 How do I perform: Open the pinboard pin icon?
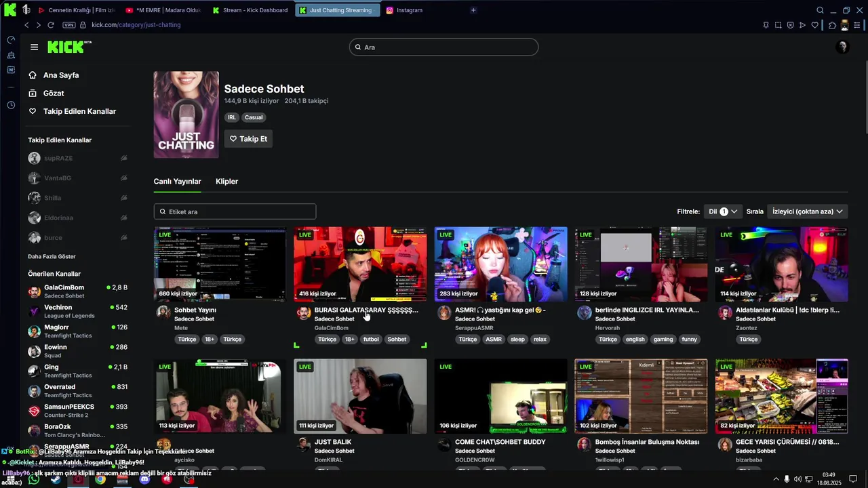pyautogui.click(x=766, y=25)
